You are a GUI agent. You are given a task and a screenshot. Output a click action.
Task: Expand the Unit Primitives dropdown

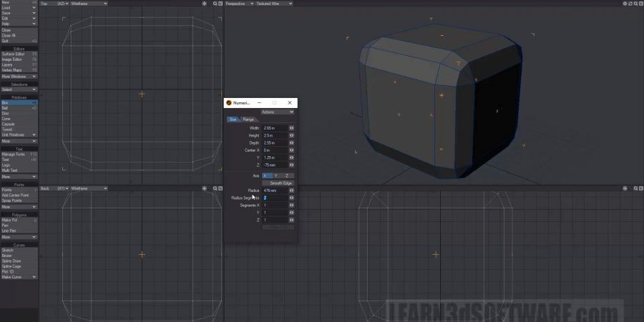pos(19,135)
